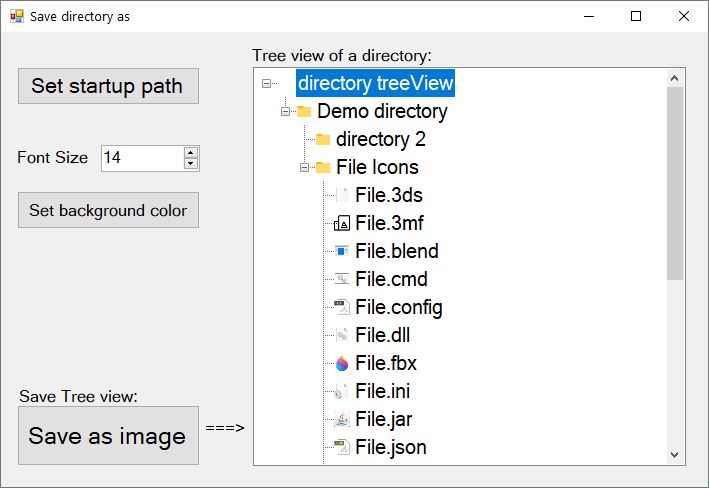Collapse the Demo directory node
This screenshot has width=709, height=488.
pyautogui.click(x=285, y=111)
